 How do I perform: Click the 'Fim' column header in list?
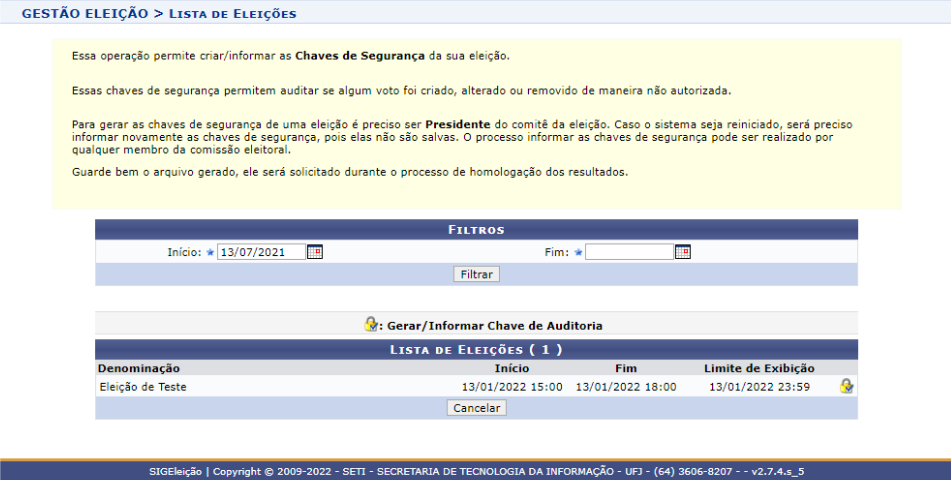point(626,368)
